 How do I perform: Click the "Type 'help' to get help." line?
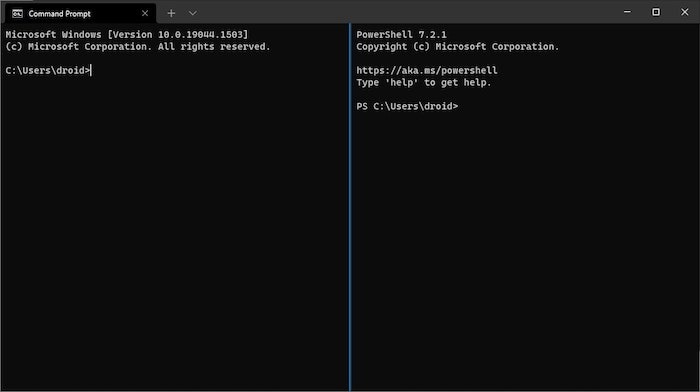click(x=424, y=83)
